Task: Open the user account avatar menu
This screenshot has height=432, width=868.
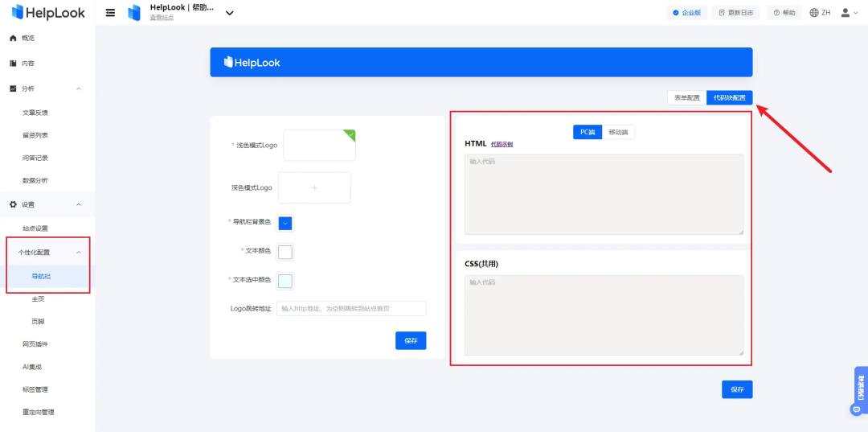Action: click(x=850, y=13)
